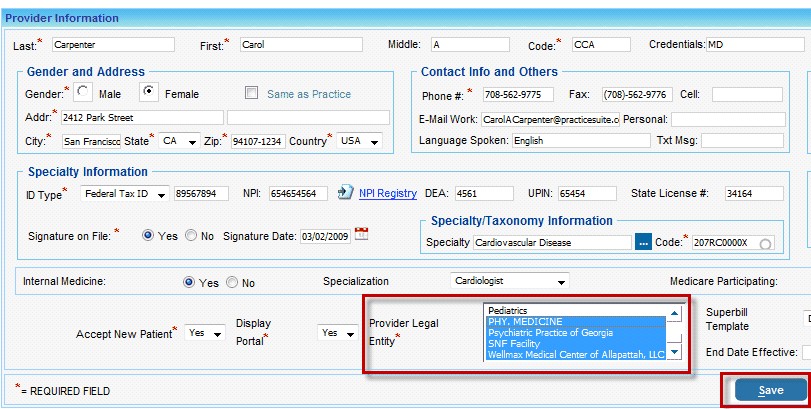This screenshot has width=811, height=409.
Task: Check the Same as Practice checkbox
Action: 252,93
